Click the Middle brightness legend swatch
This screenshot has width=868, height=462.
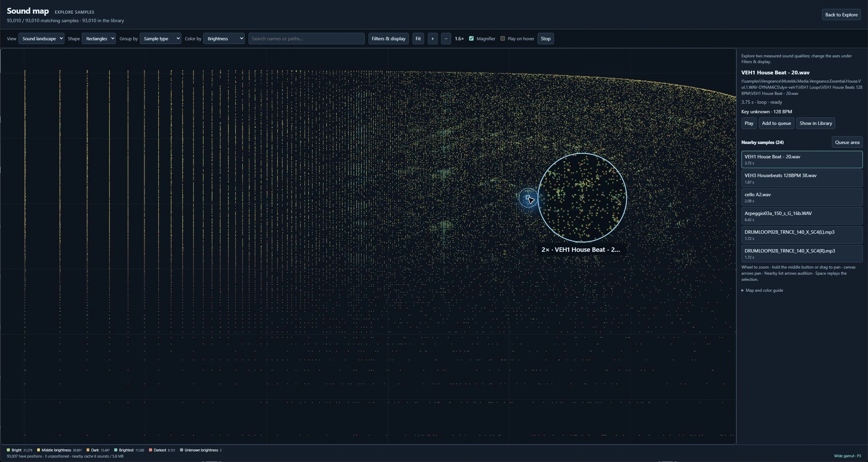coord(39,450)
